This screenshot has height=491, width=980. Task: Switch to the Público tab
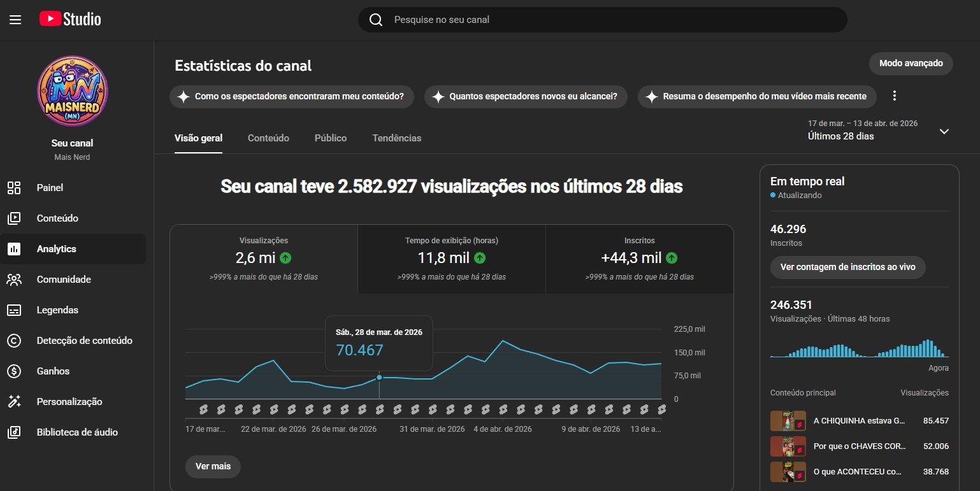[x=330, y=138]
